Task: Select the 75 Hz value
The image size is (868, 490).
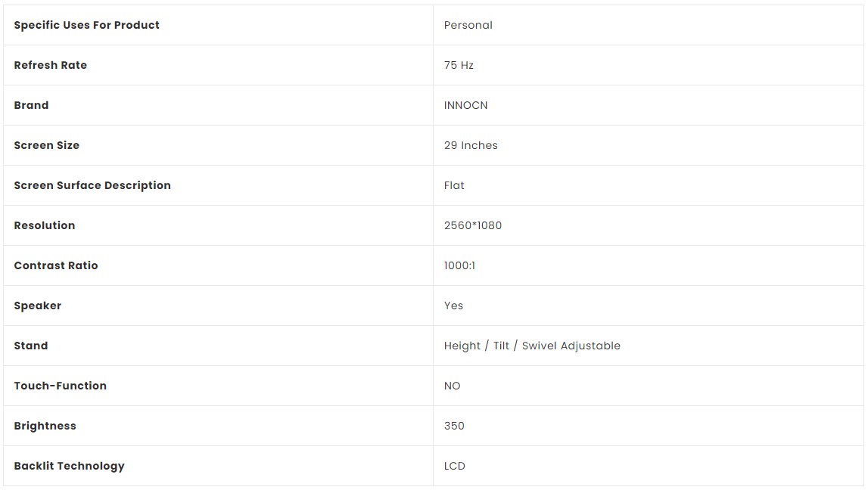Action: (x=459, y=65)
